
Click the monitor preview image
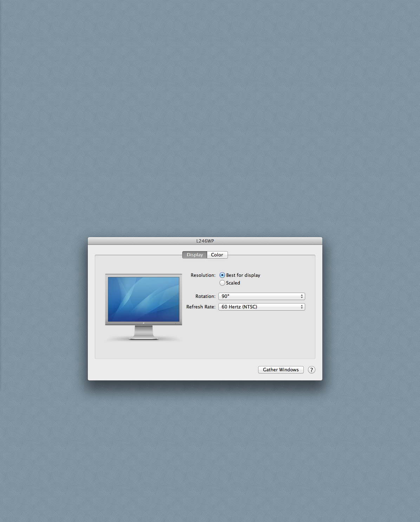point(144,307)
